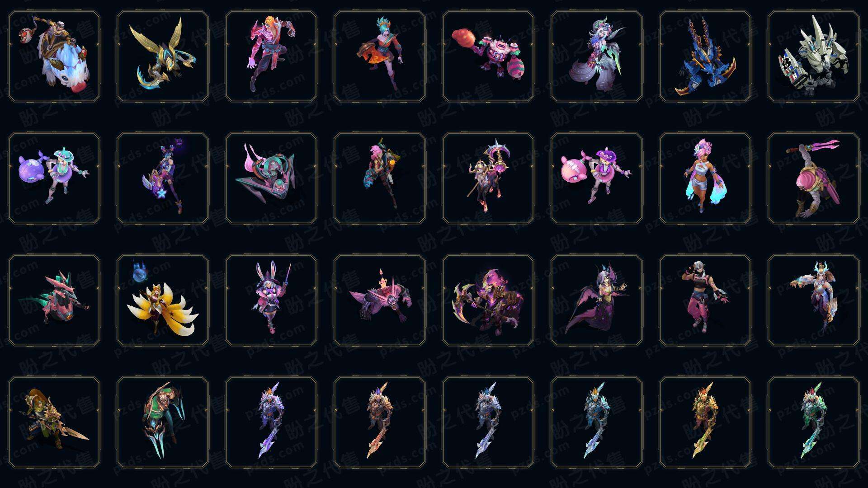Click the golden winged anchor skin
This screenshot has width=868, height=488.
[163, 56]
